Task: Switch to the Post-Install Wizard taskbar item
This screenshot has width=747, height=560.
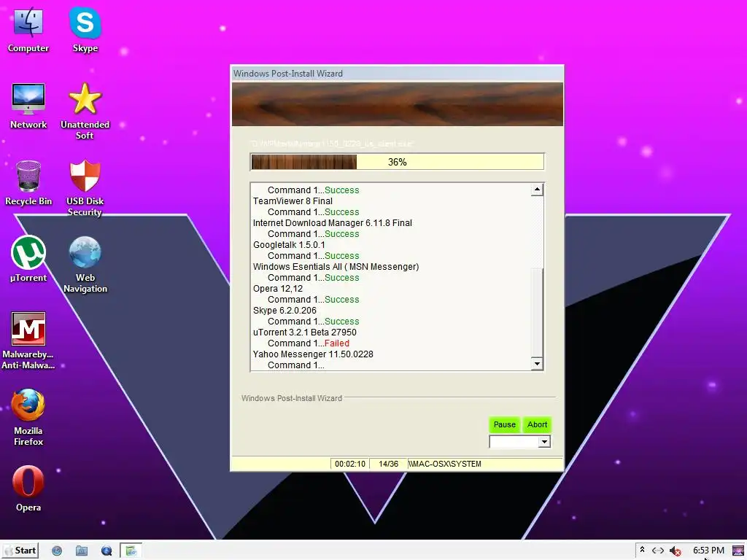Action: (131, 551)
